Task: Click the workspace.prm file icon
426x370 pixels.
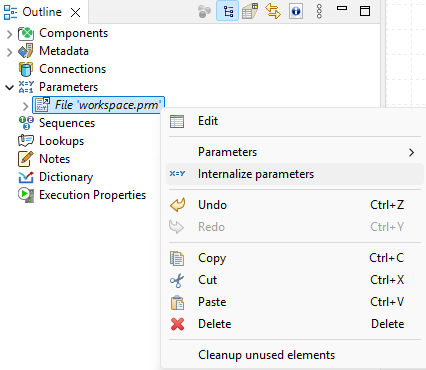Action: click(x=42, y=105)
